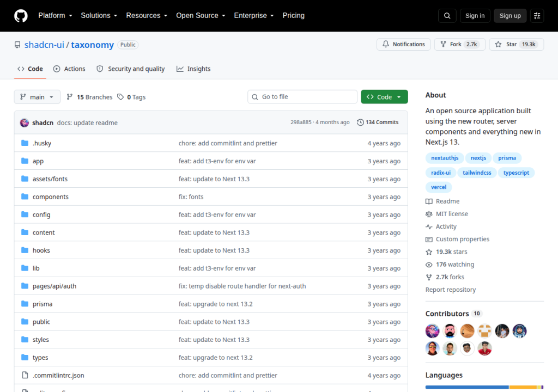This screenshot has height=392, width=558.
Task: Click the .husky folder icon
Action: [x=25, y=143]
